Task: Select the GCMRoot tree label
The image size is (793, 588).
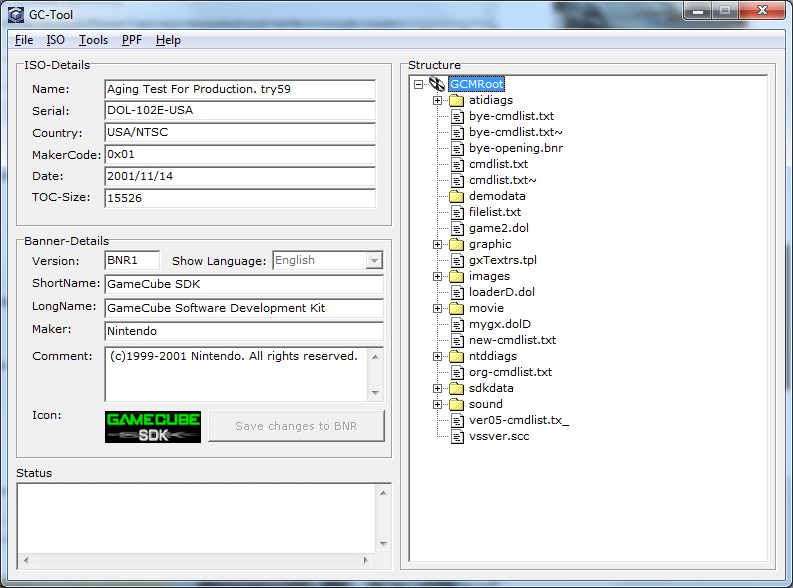Action: (x=477, y=84)
